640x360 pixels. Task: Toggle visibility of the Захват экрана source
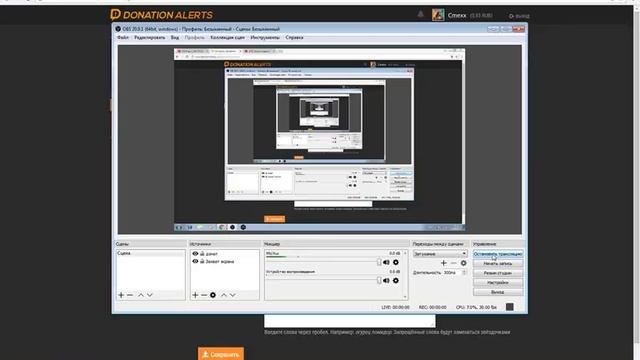[x=195, y=261]
